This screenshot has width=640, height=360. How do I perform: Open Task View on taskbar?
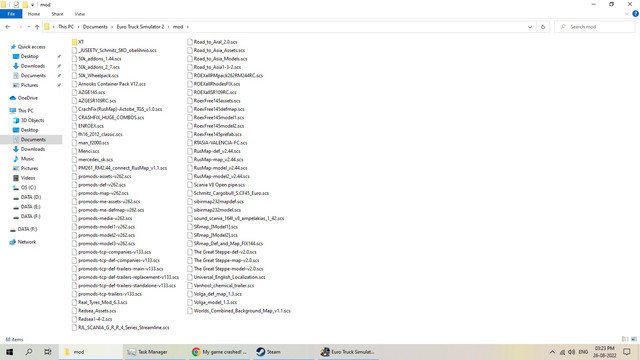(x=48, y=352)
